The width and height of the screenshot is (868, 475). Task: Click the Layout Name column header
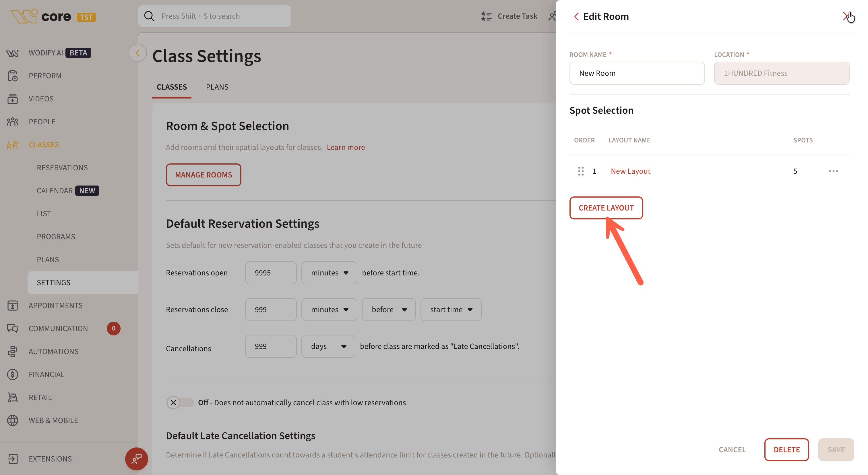pos(629,140)
